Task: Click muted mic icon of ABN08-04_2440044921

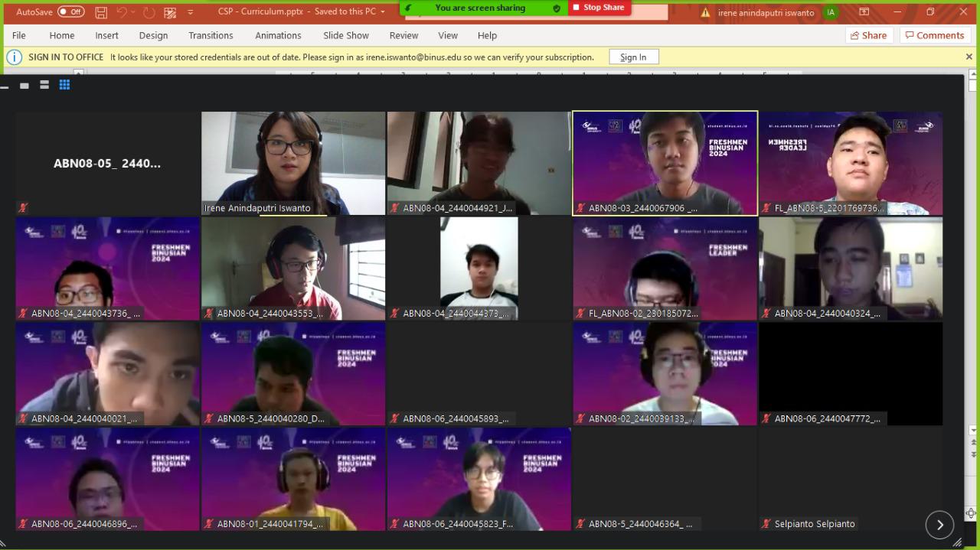Action: pyautogui.click(x=395, y=208)
